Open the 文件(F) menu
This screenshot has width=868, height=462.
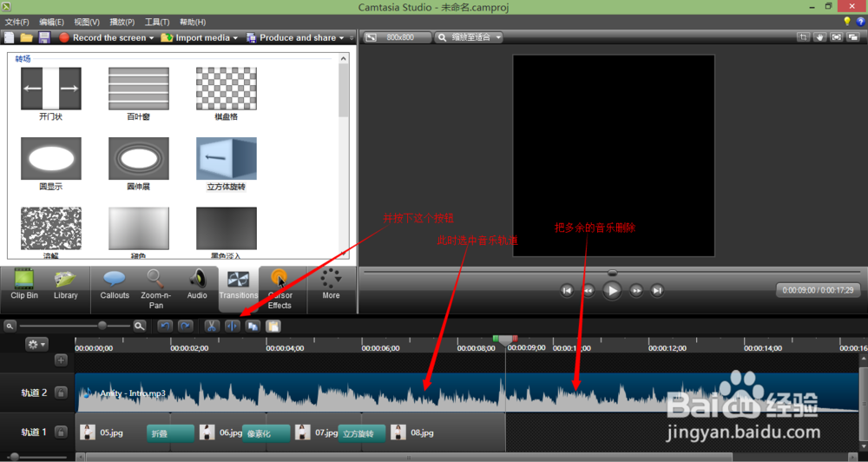pos(16,23)
